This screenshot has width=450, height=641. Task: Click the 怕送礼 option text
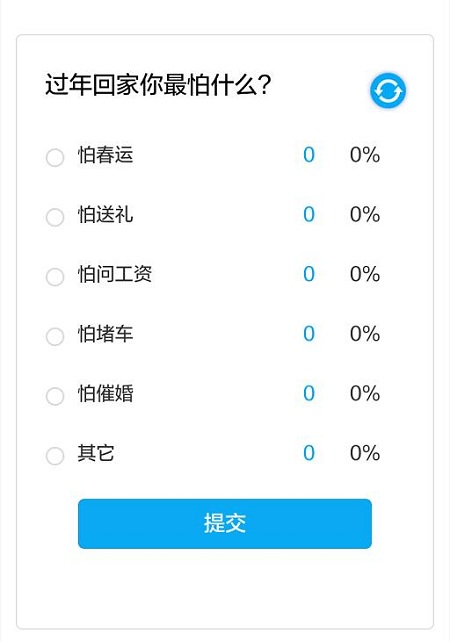point(105,215)
